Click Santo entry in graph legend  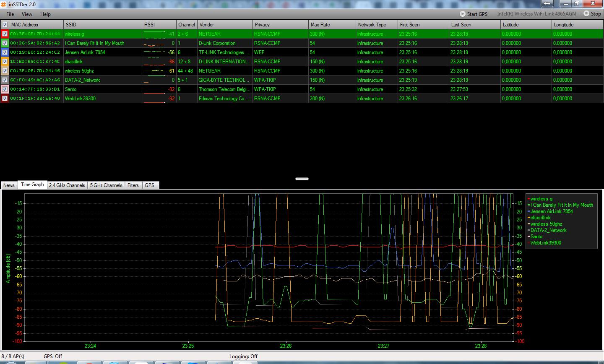click(x=535, y=237)
